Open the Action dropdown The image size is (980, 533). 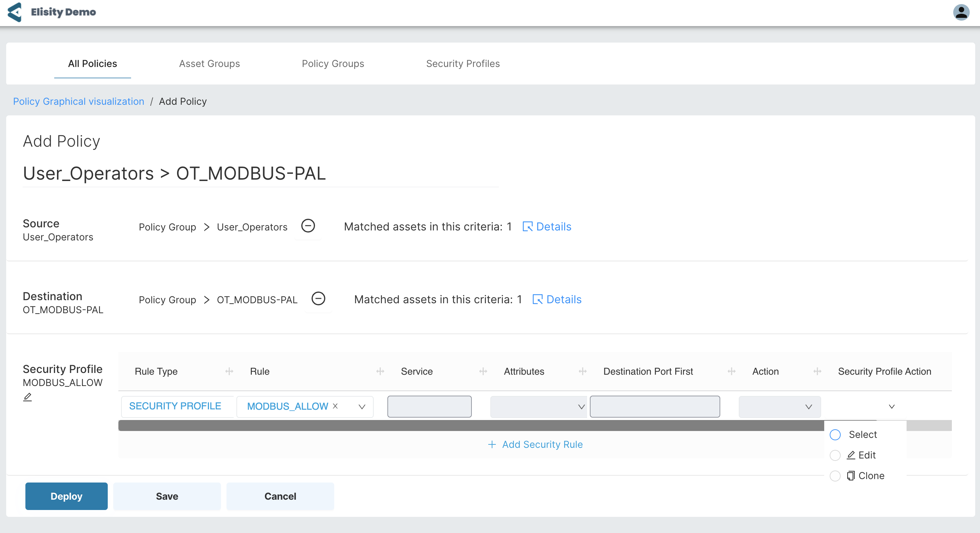780,407
